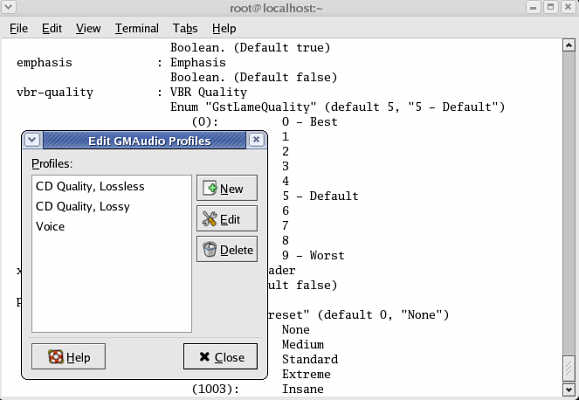
Task: Select the CD Quality, Lossy profile
Action: pos(112,206)
